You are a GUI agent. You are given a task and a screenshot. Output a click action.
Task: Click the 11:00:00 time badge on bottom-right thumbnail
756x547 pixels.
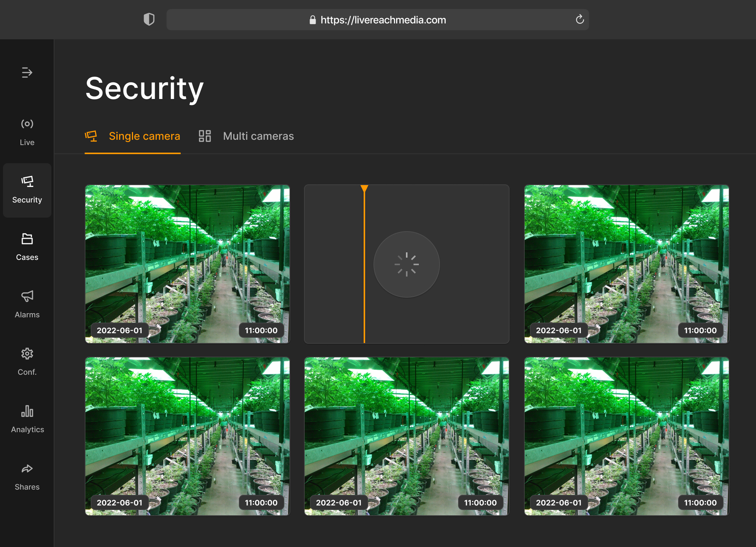click(700, 503)
